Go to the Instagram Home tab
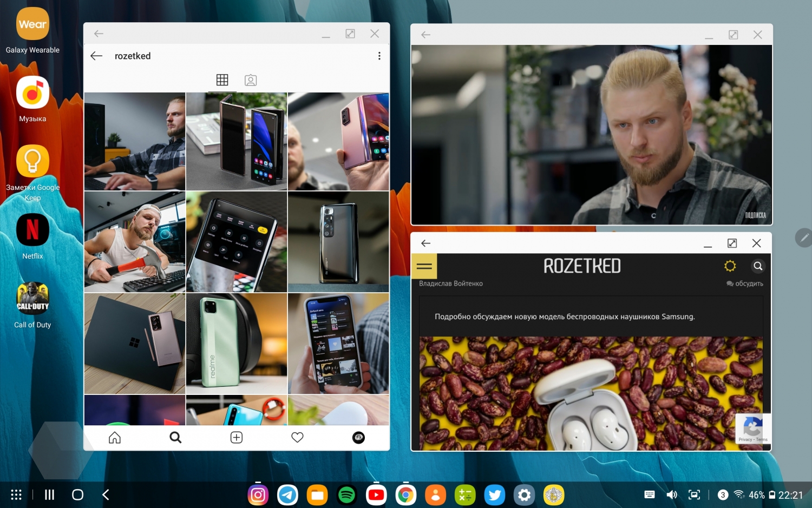This screenshot has width=812, height=508. [115, 437]
